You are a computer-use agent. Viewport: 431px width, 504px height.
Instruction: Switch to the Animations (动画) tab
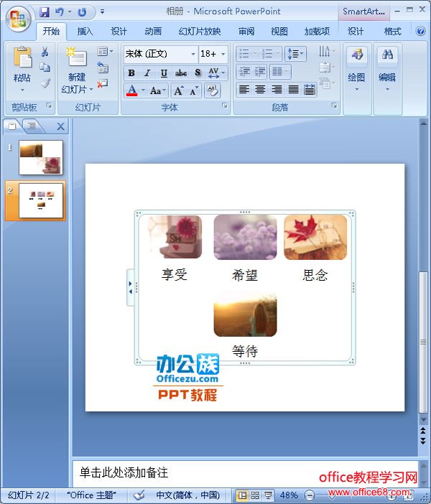(153, 32)
